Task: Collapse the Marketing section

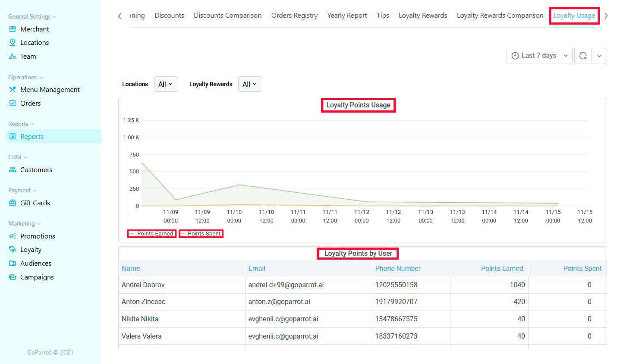Action: pyautogui.click(x=25, y=223)
